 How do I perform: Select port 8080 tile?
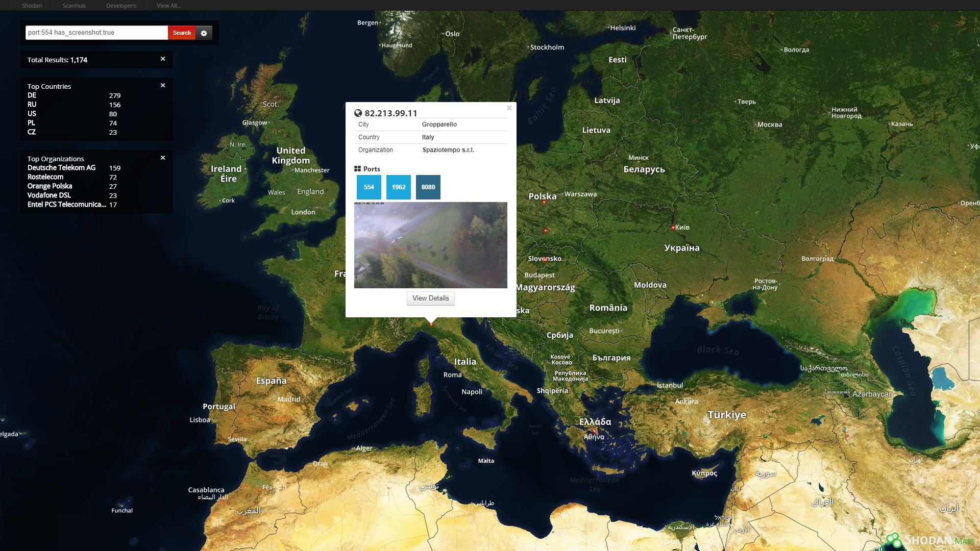[x=428, y=187]
